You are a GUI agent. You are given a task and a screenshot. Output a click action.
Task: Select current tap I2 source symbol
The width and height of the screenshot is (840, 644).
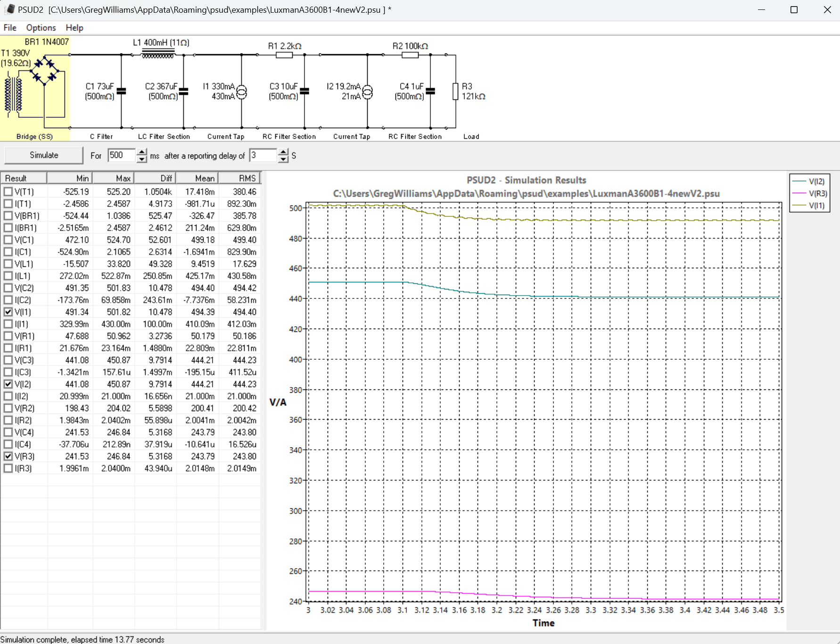[367, 91]
